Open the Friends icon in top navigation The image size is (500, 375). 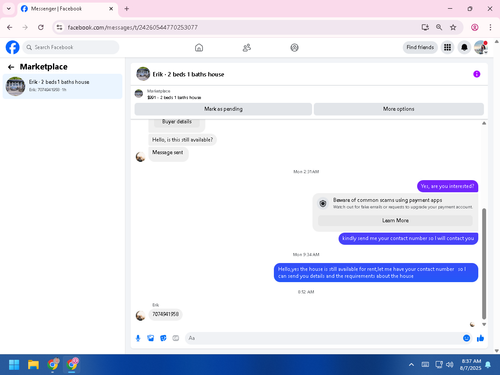tap(247, 48)
